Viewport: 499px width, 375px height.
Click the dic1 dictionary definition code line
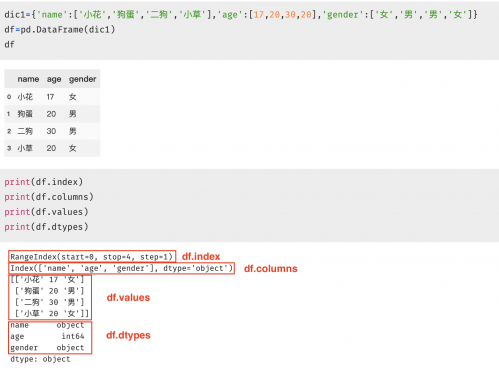[241, 15]
